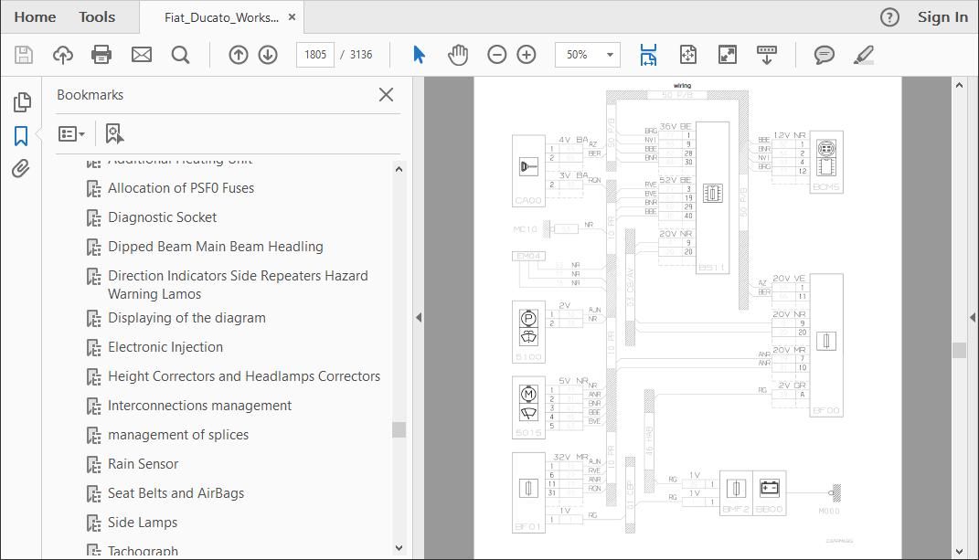Open the Rain Sensor bookmark
The image size is (979, 560).
pyautogui.click(x=143, y=464)
